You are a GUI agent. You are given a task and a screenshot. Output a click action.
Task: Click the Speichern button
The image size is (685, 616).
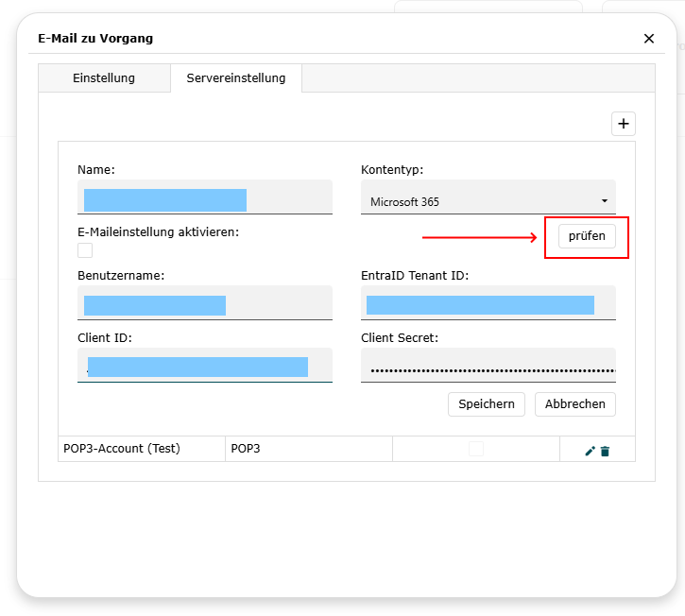pos(487,404)
